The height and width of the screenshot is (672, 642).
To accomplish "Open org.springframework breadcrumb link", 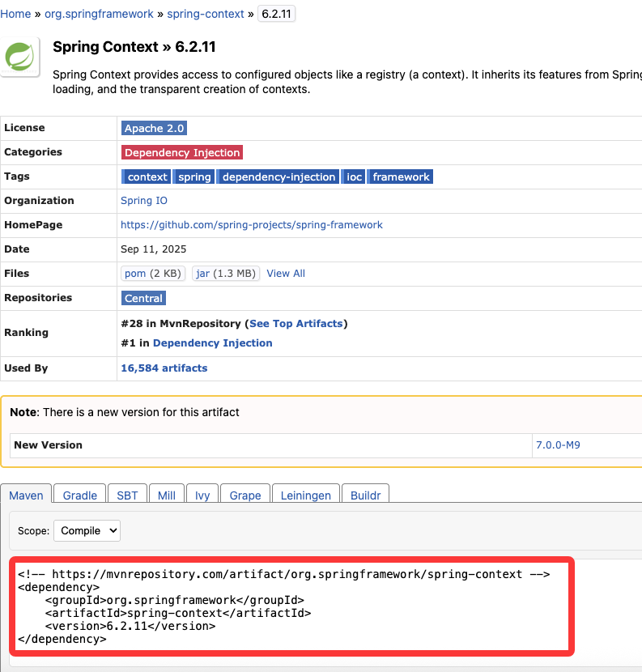I will [x=100, y=15].
